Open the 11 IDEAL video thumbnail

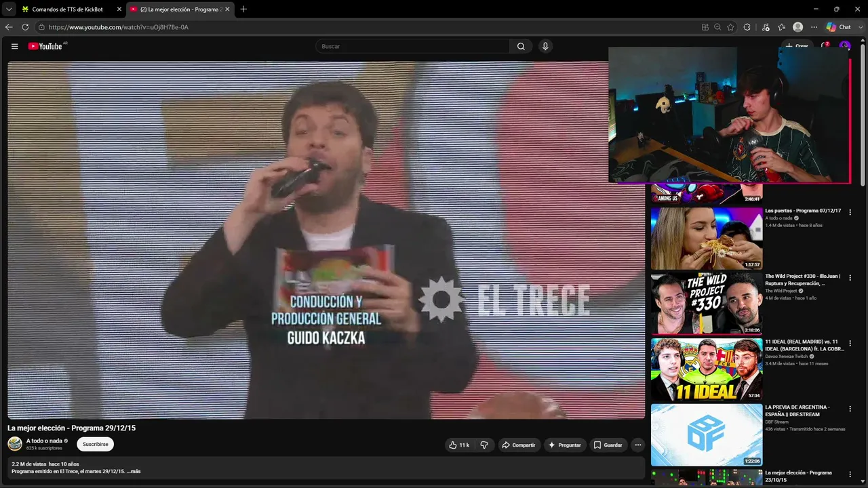click(707, 369)
